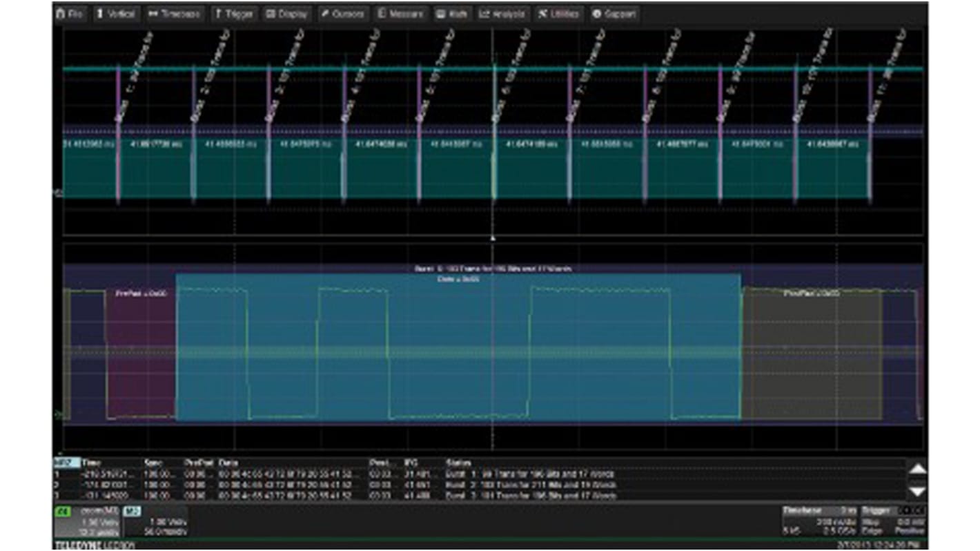Screen dimensions: 980x551
Task: Open the Measure menu
Action: [402, 14]
